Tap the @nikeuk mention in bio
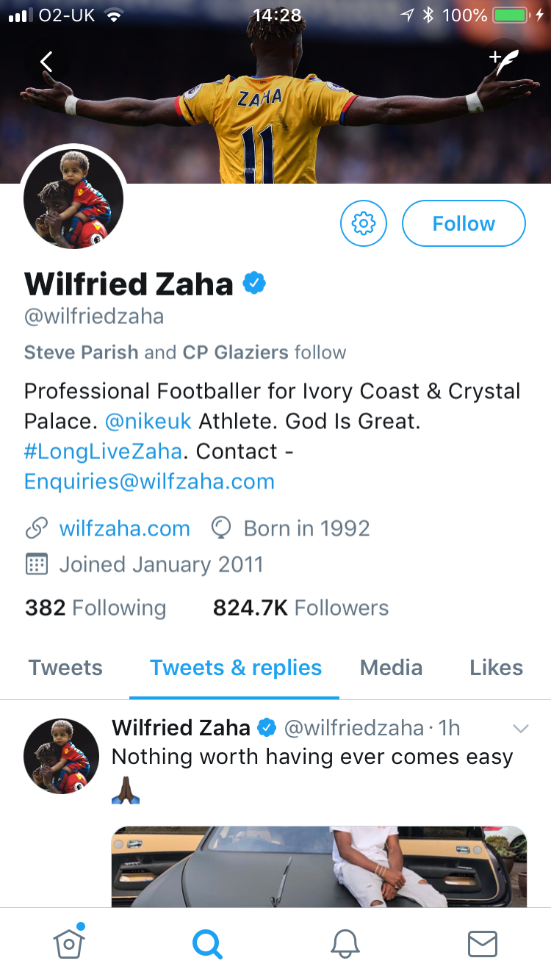This screenshot has width=551, height=980. 148,422
